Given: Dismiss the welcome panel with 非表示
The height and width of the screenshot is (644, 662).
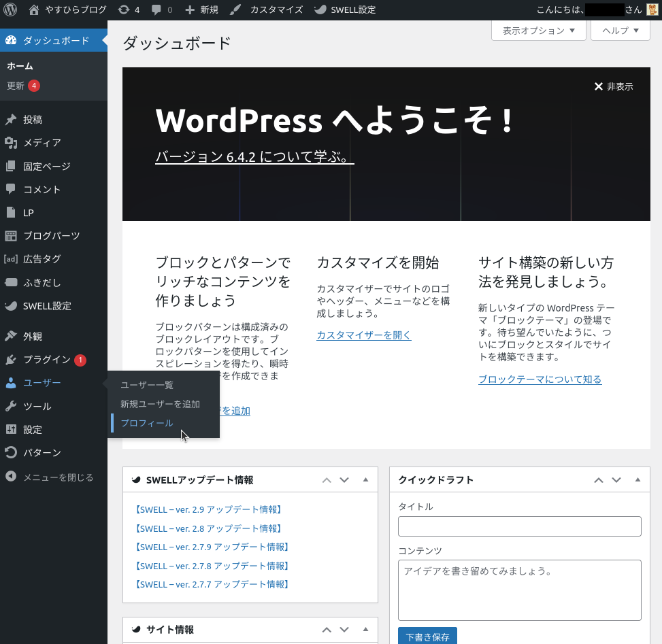Looking at the screenshot, I should [x=613, y=86].
